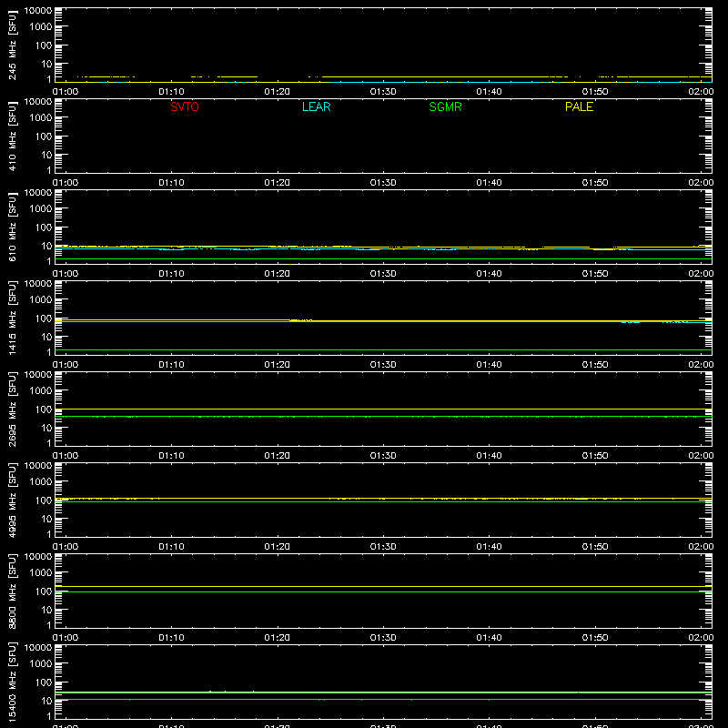Screen dimensions: 728x728
Task: Click the 10 tick label of 1415 MHz panel
Action: [47, 337]
